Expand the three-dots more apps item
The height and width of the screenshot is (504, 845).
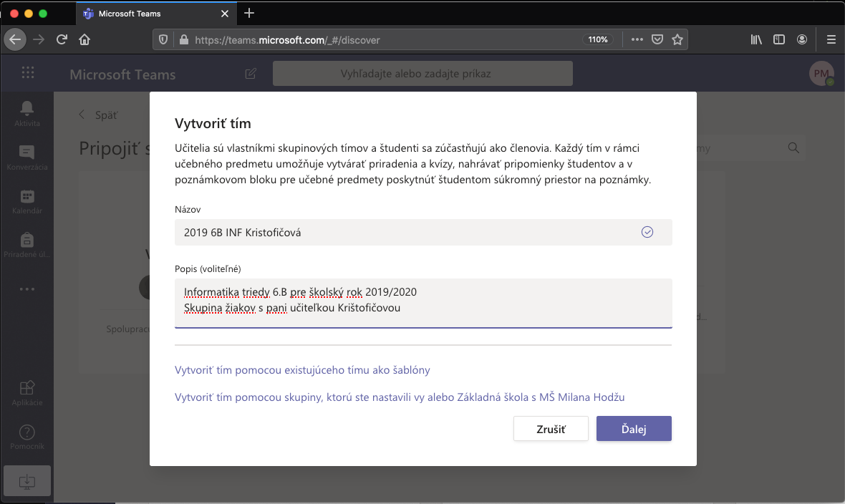click(x=26, y=289)
